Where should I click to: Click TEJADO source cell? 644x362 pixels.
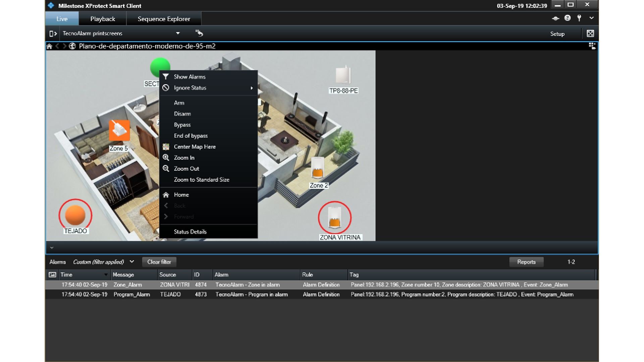click(170, 295)
